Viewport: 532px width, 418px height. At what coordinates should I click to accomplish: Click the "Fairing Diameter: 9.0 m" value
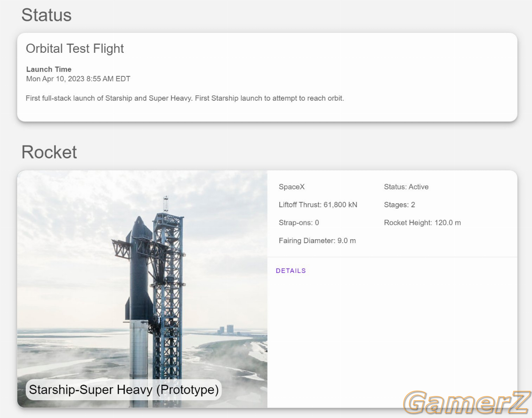point(317,241)
